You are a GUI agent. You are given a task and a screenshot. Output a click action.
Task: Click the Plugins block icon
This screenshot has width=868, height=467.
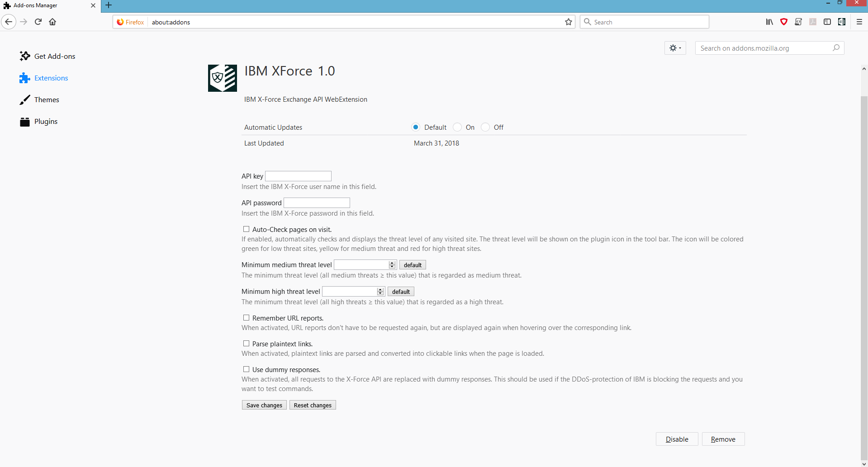point(25,122)
